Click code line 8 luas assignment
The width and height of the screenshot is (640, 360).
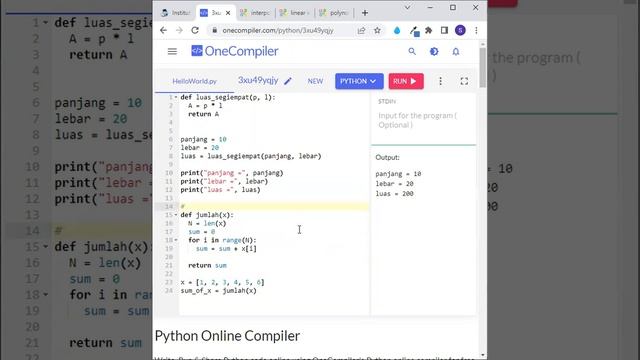tap(251, 156)
